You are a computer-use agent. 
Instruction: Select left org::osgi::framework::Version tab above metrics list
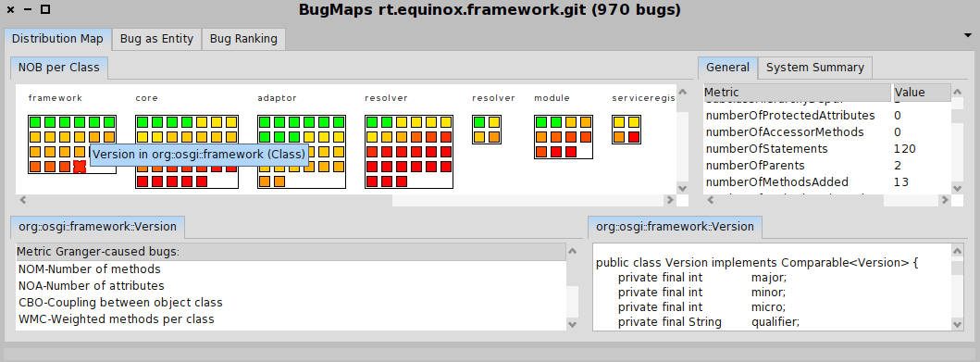[97, 227]
